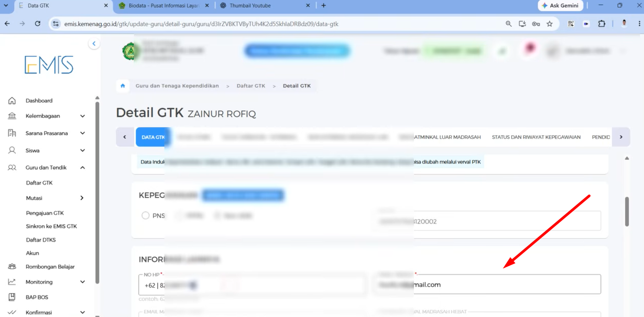
Task: Click the zoom magnifier icon in address bar
Action: pyautogui.click(x=508, y=24)
